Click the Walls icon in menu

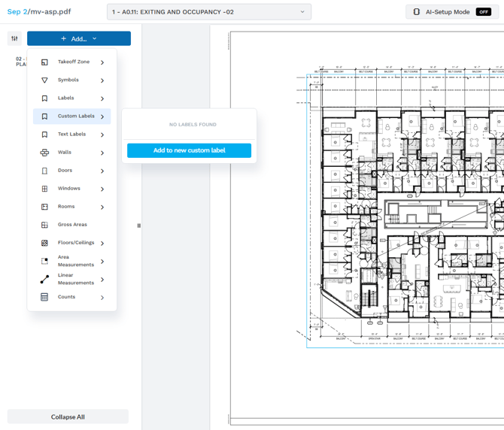(x=44, y=153)
